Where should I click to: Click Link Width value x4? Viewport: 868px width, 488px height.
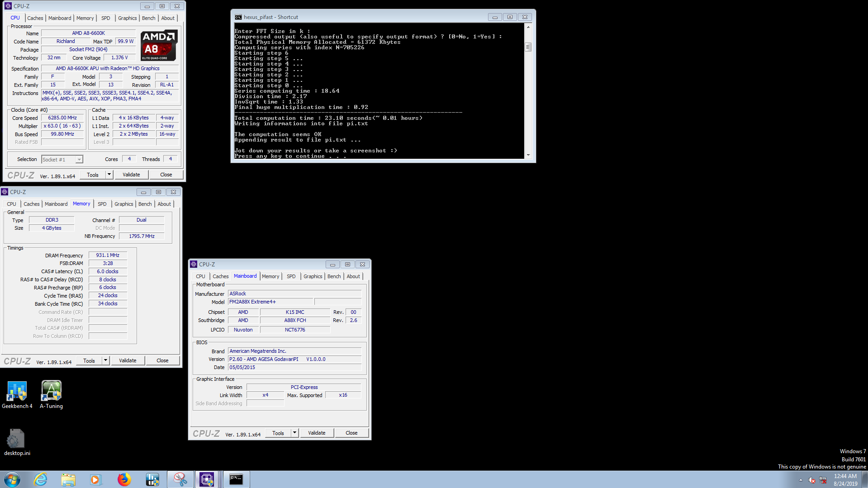266,395
